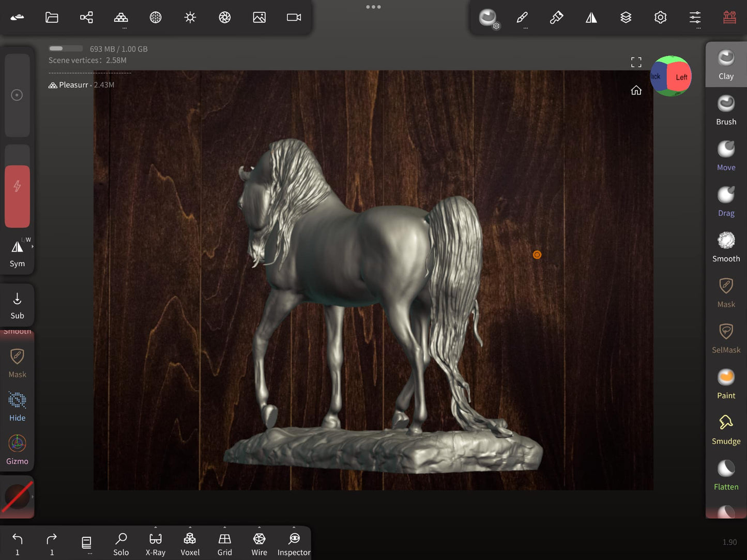
Task: Select the Move tool
Action: click(x=726, y=155)
